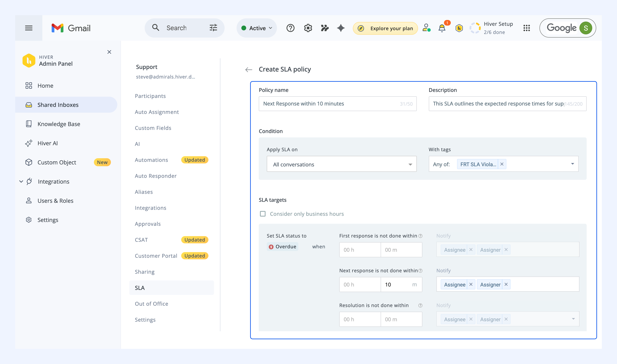The image size is (617, 364).
Task: Switch to Approvals tab
Action: pyautogui.click(x=148, y=224)
